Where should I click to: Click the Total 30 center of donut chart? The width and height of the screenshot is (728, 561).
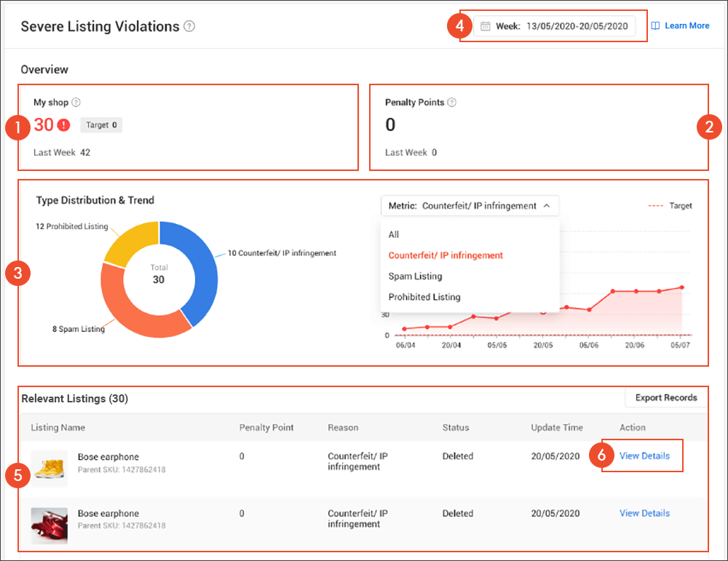(x=159, y=274)
